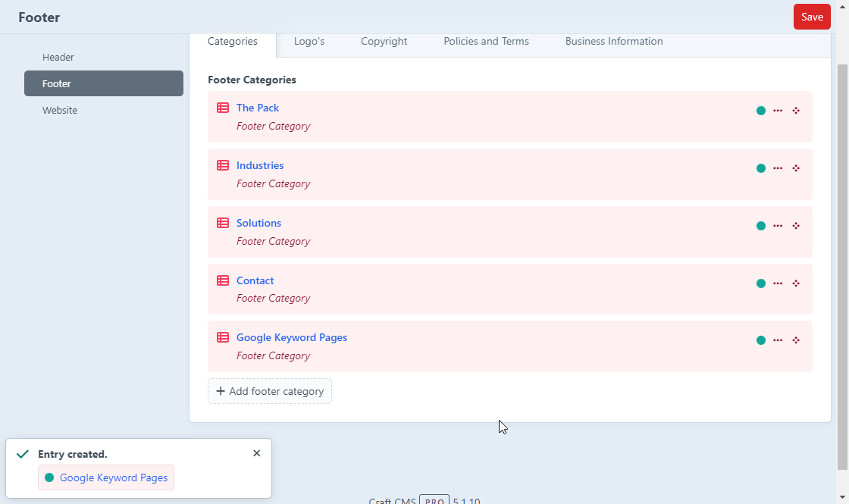
Task: Click the move handle for Contact row
Action: (796, 283)
